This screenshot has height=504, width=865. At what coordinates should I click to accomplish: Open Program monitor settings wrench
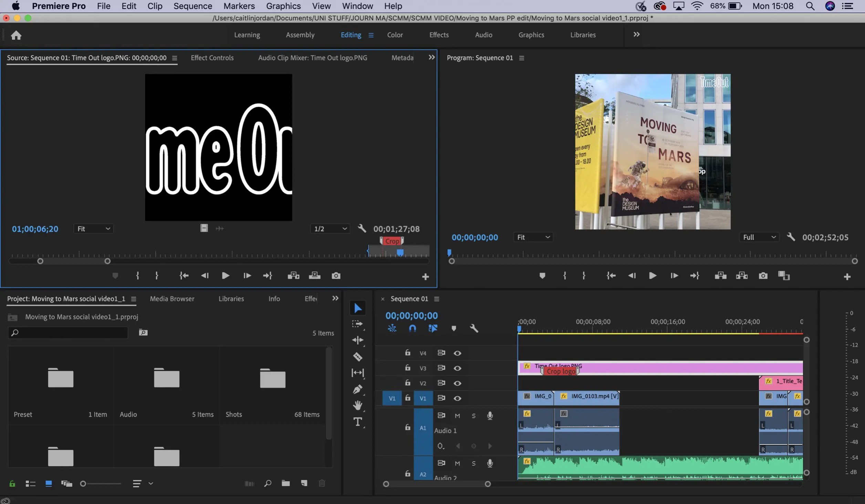791,237
